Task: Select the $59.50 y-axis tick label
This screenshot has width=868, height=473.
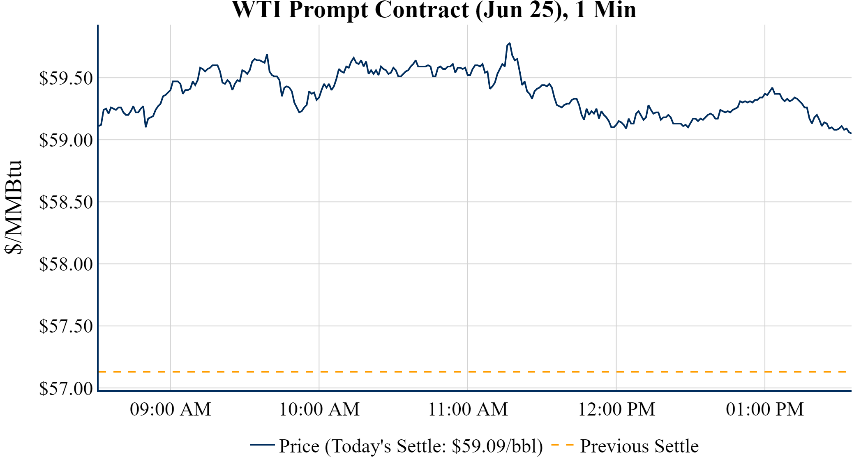Action: [66, 78]
